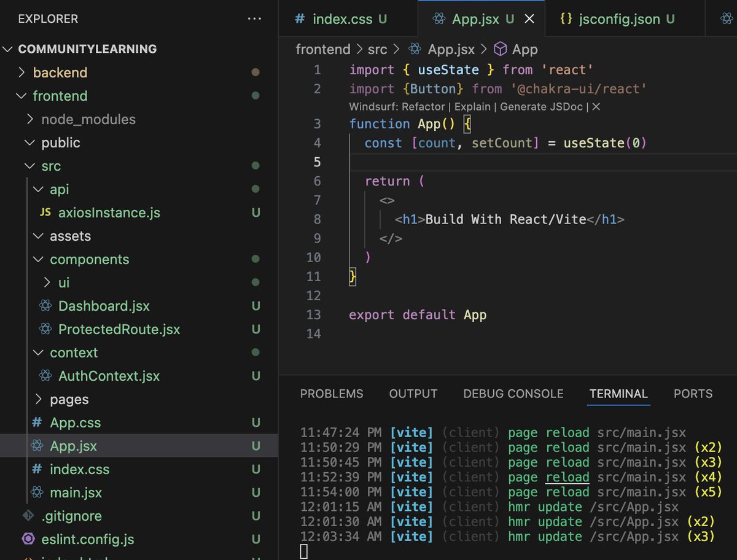Open the OUTPUT panel tab

[413, 394]
